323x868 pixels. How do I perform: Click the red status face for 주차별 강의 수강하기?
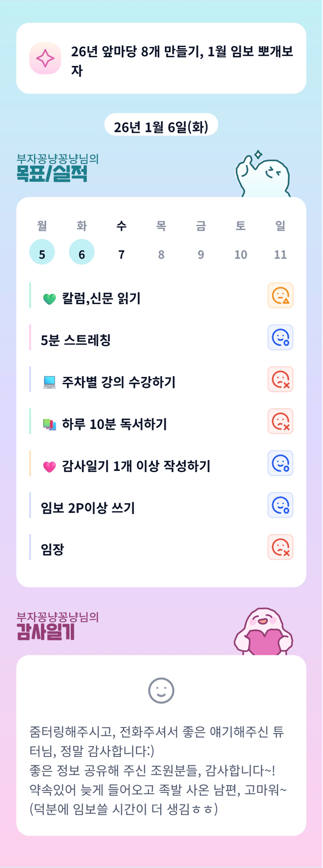[280, 379]
